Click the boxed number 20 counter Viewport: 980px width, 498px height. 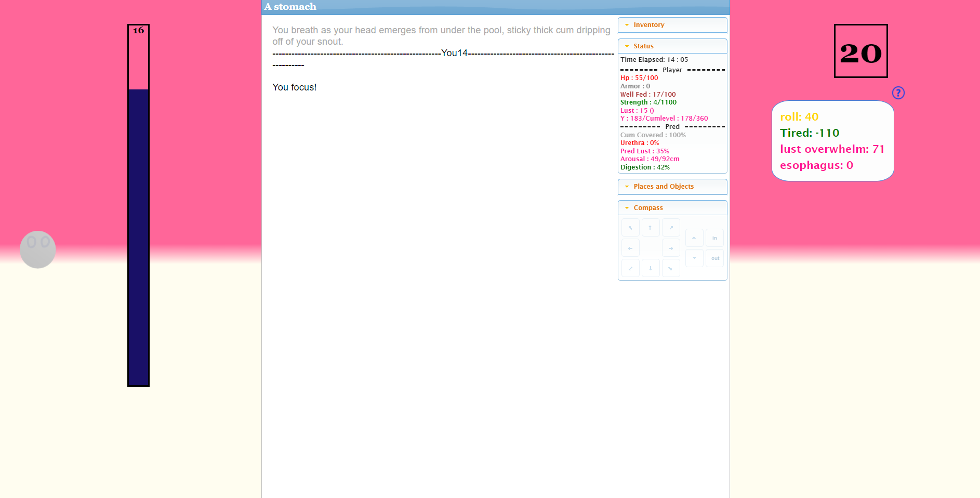tap(860, 51)
